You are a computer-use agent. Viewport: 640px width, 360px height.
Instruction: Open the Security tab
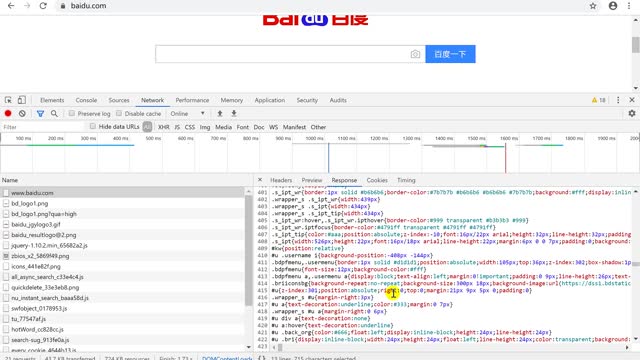[307, 100]
